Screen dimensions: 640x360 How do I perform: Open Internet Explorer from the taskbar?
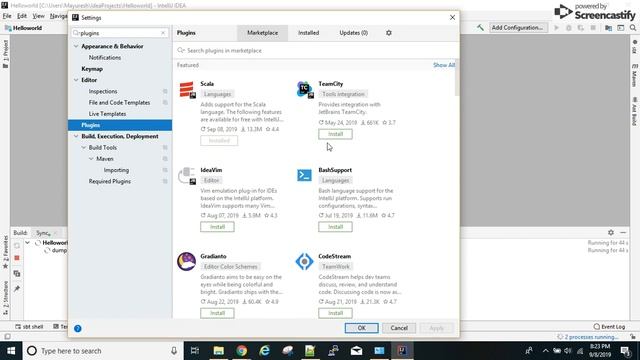(264, 351)
